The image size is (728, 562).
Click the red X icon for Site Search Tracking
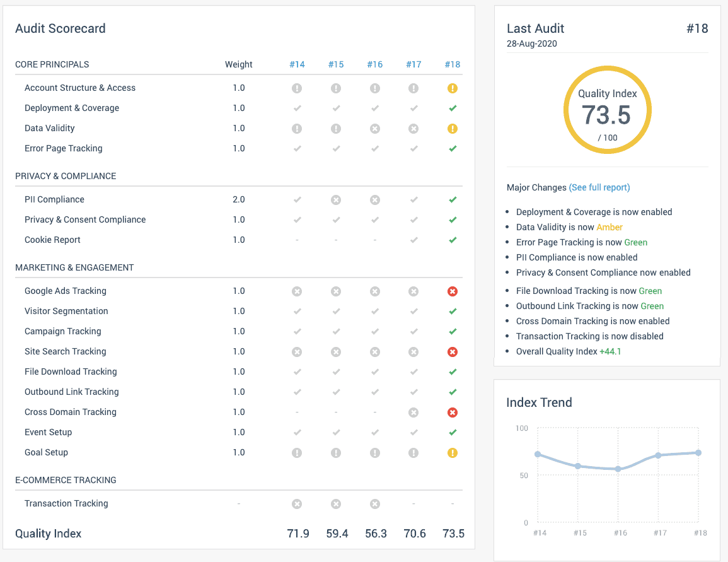coord(453,352)
